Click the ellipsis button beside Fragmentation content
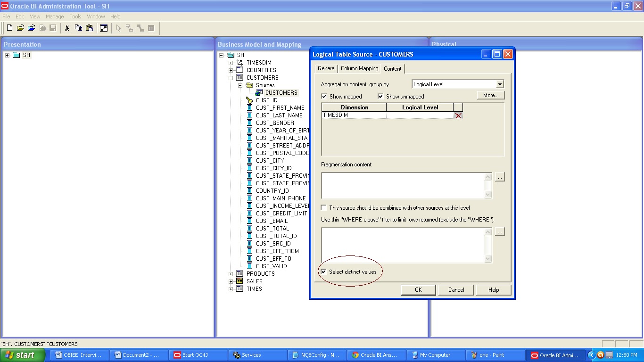Viewport: 644px width, 362px height. click(x=500, y=177)
